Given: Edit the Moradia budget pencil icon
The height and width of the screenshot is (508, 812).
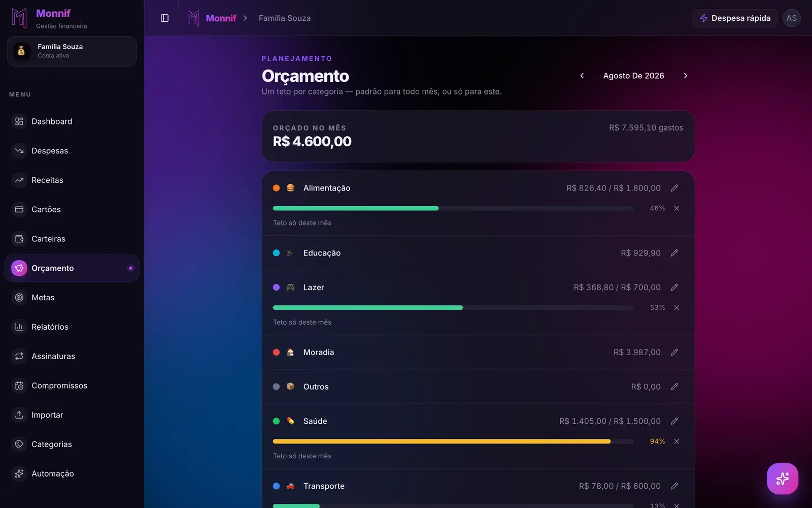Looking at the screenshot, I should coord(674,352).
